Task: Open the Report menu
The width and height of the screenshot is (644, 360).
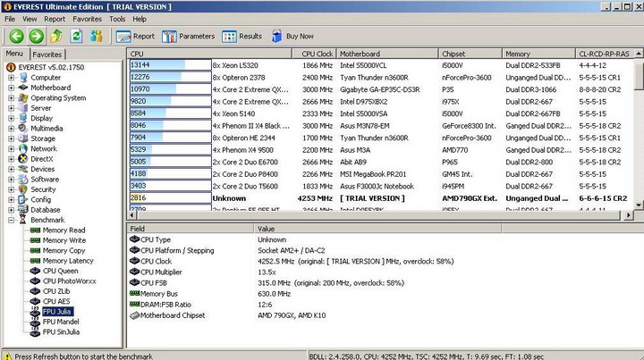Action: (x=55, y=19)
